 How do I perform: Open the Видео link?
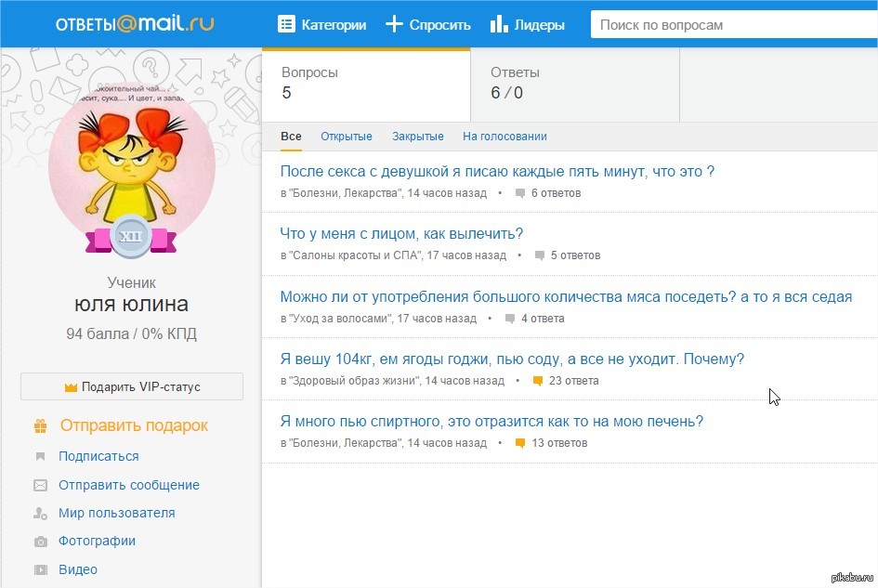(x=78, y=569)
